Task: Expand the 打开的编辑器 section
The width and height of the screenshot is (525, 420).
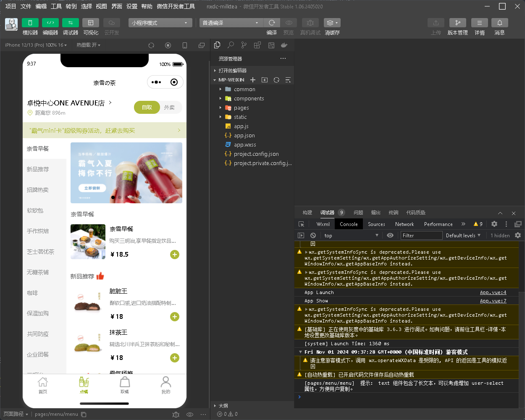Action: pyautogui.click(x=252, y=71)
